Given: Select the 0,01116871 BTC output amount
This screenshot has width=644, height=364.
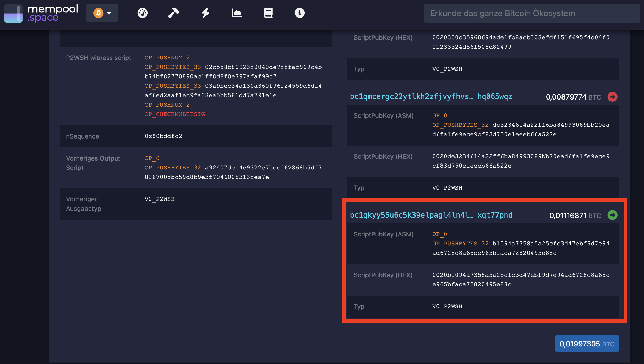Looking at the screenshot, I should [575, 216].
